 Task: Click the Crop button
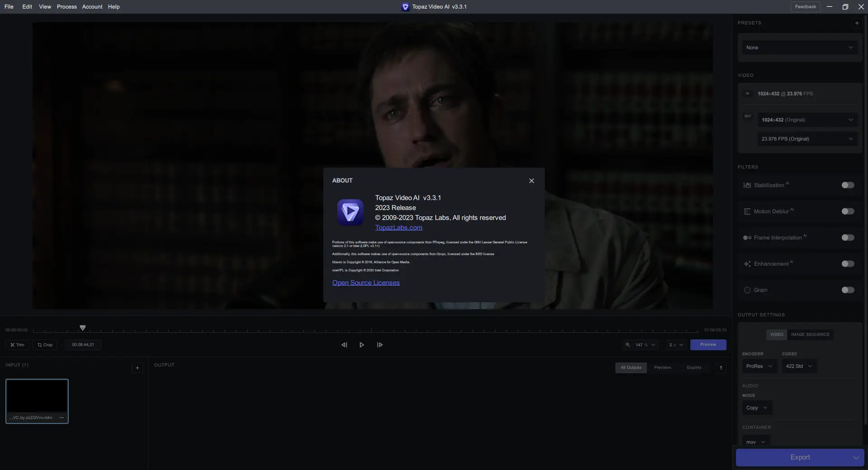45,345
